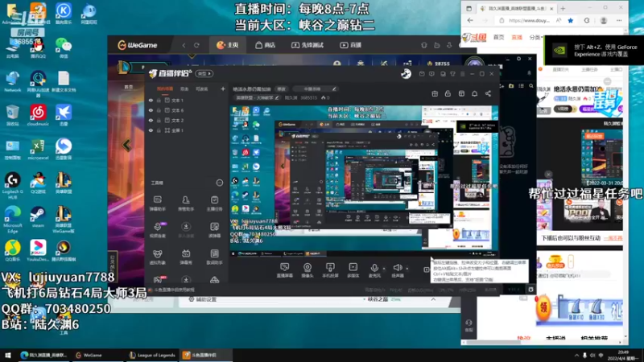644x362 pixels.
Task: Click the left carousel arrow in WeGame
Action: click(x=126, y=145)
